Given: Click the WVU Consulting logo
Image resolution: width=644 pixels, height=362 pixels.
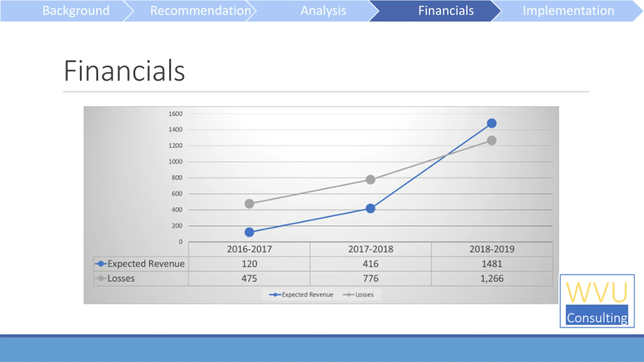Looking at the screenshot, I should [597, 301].
